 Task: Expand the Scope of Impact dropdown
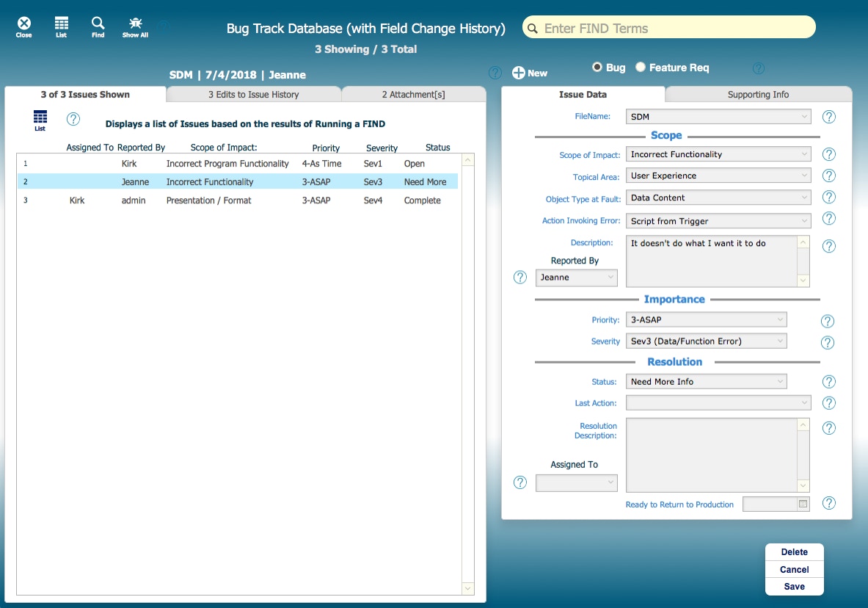pyautogui.click(x=719, y=154)
